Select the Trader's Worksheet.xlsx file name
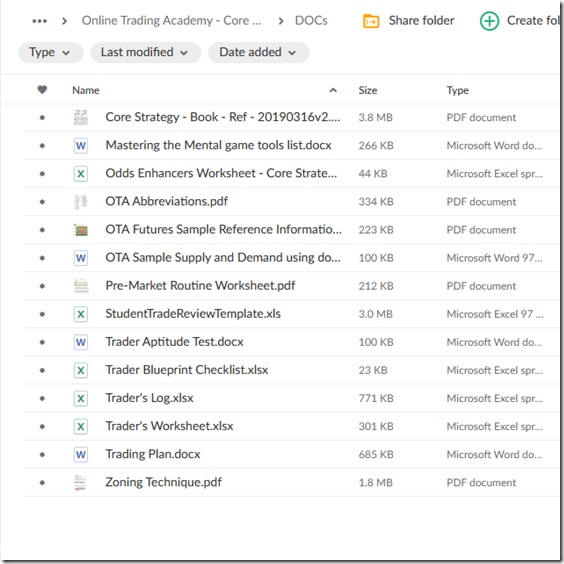This screenshot has width=564, height=564. tap(169, 426)
